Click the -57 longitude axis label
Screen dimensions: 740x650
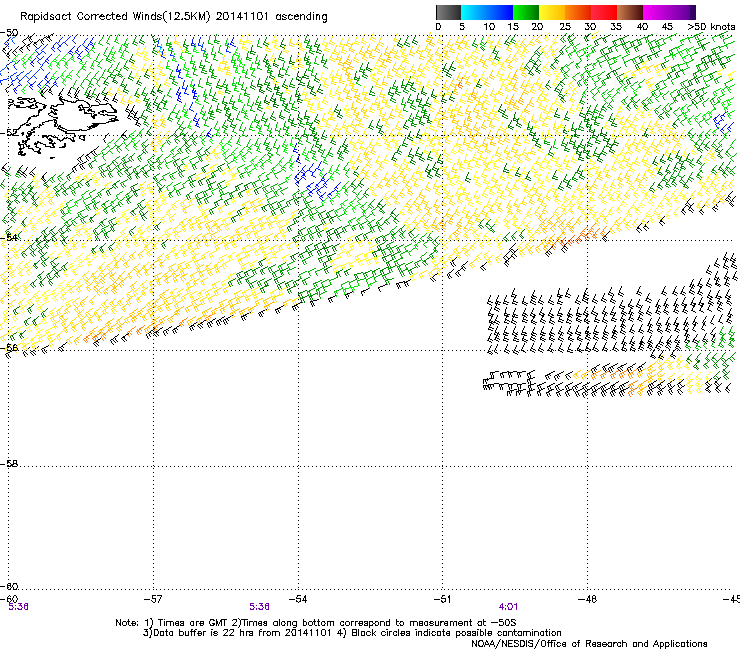click(153, 599)
